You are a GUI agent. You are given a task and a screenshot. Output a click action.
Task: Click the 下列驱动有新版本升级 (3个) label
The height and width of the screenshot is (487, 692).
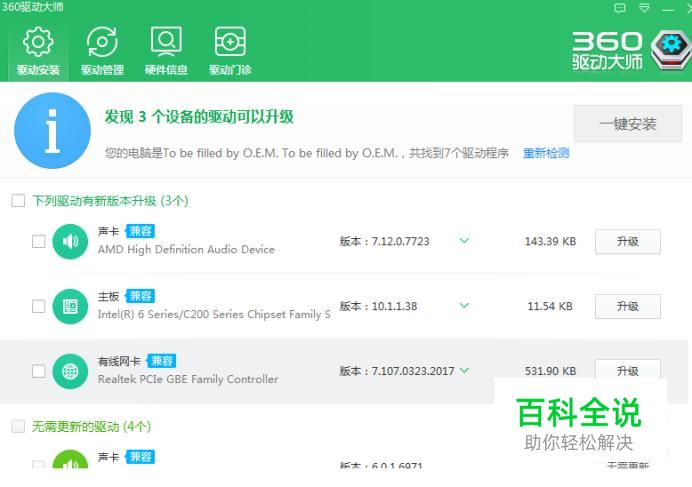110,201
